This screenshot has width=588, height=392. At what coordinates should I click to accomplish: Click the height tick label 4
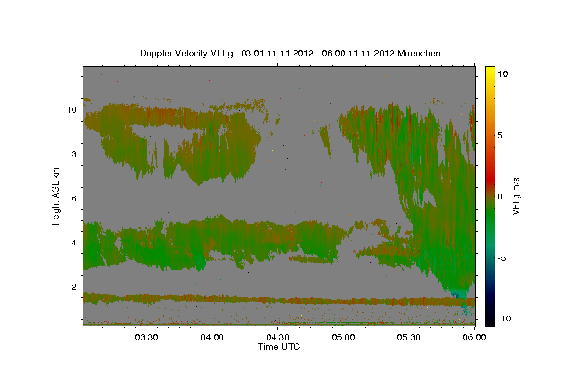[74, 242]
